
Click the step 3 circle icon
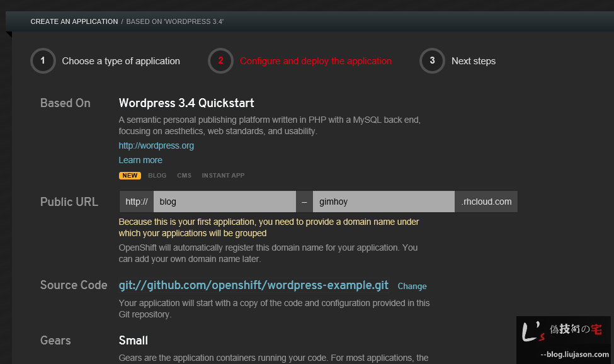[432, 60]
